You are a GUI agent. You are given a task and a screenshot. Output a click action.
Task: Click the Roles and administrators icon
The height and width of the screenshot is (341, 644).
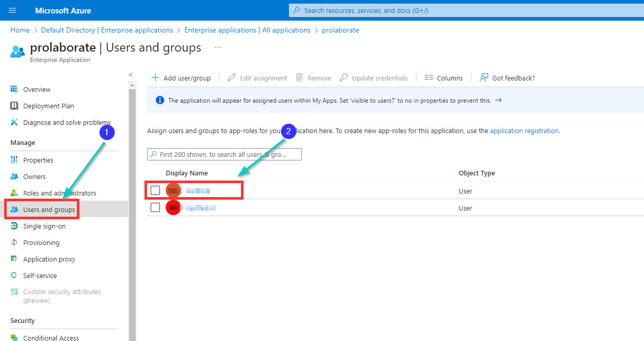14,193
